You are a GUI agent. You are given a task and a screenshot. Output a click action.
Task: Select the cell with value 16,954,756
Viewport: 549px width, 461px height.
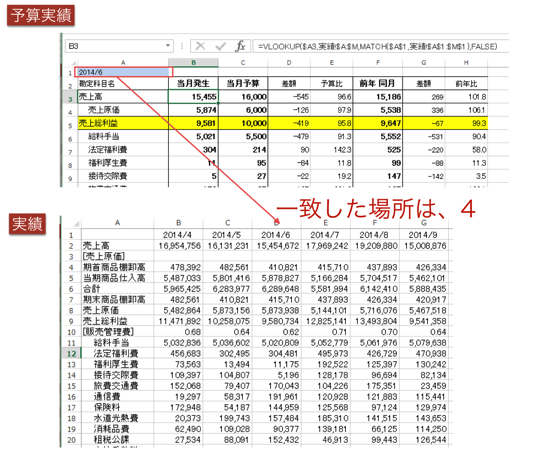point(178,246)
